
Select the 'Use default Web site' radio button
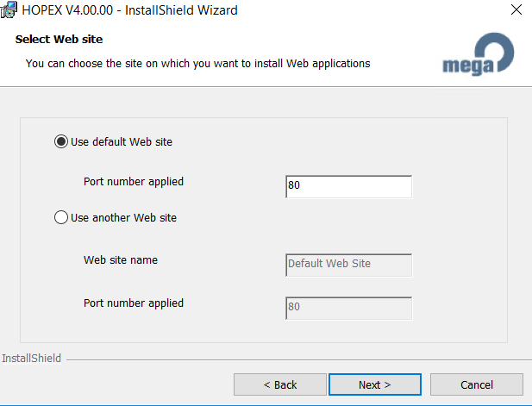click(61, 142)
